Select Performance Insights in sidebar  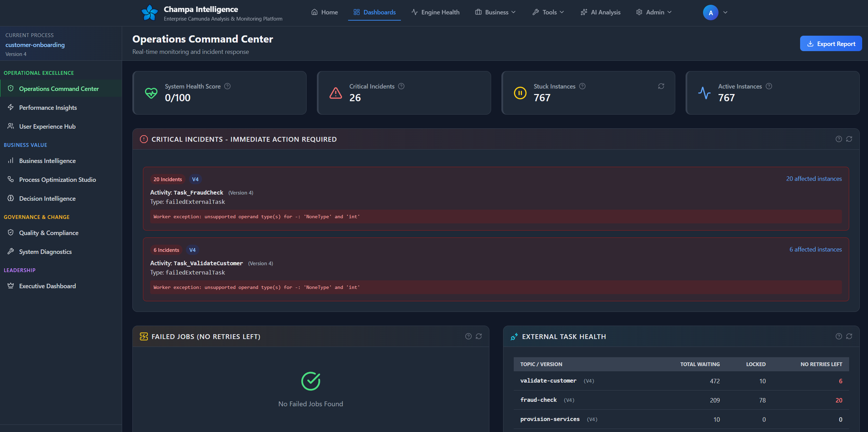(48, 107)
